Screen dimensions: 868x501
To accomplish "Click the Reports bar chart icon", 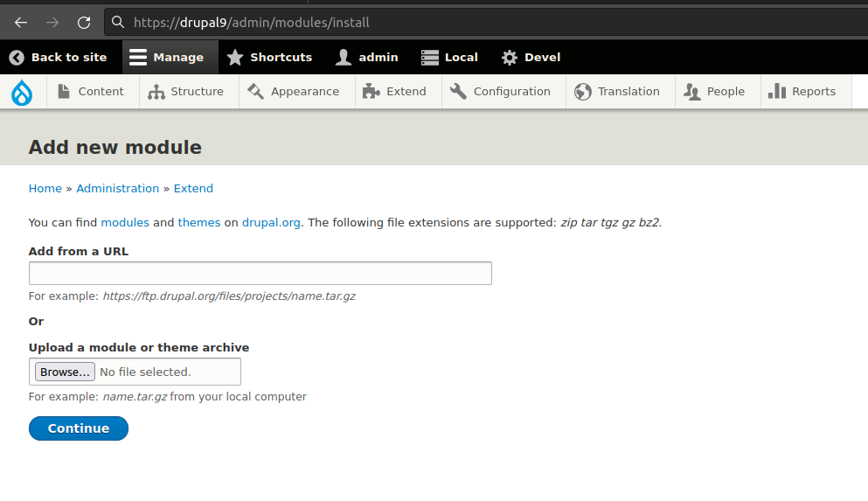I will [x=777, y=91].
